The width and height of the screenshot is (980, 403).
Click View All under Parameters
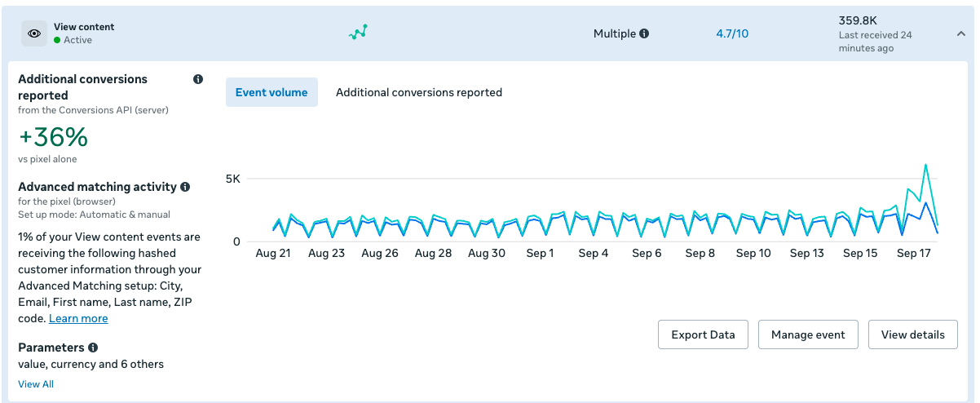point(36,383)
